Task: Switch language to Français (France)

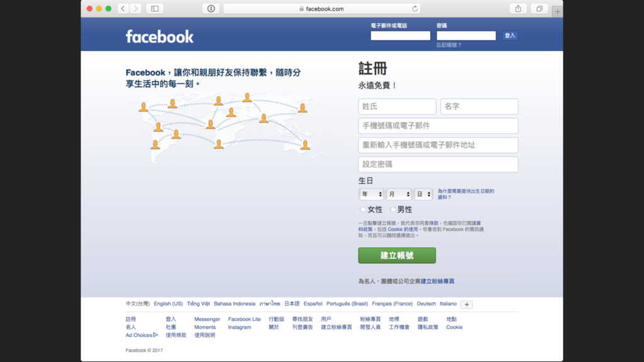Action: click(392, 304)
